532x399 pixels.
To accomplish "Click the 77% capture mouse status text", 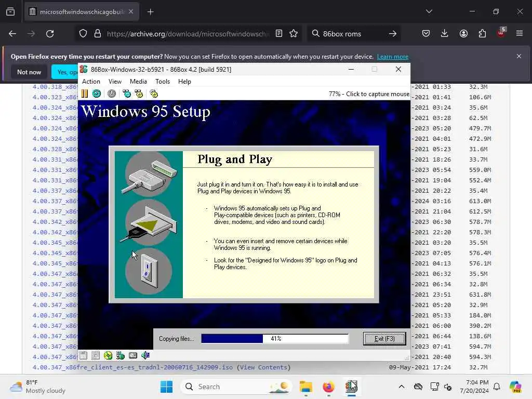I will click(369, 94).
